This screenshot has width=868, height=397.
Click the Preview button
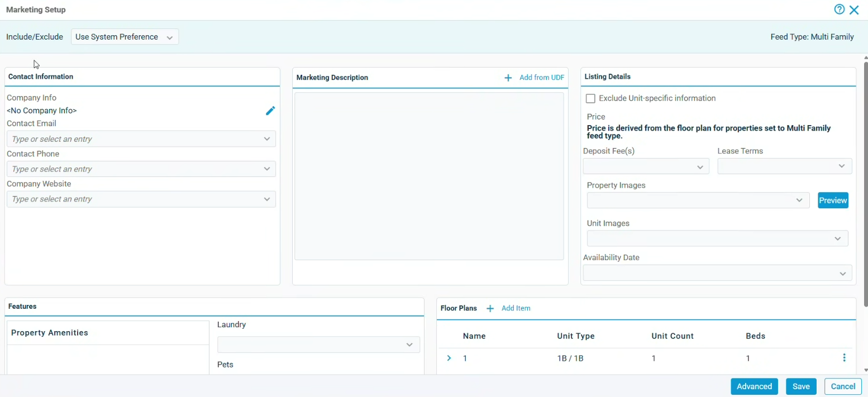tap(833, 200)
